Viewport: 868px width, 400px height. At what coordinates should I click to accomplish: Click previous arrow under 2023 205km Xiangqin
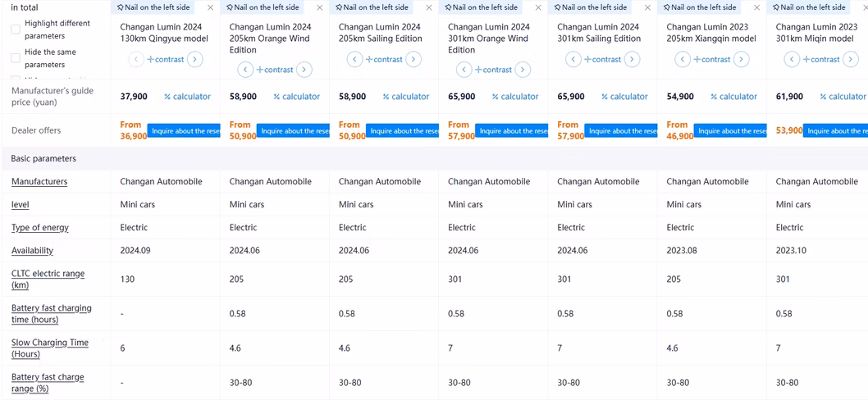tap(683, 59)
